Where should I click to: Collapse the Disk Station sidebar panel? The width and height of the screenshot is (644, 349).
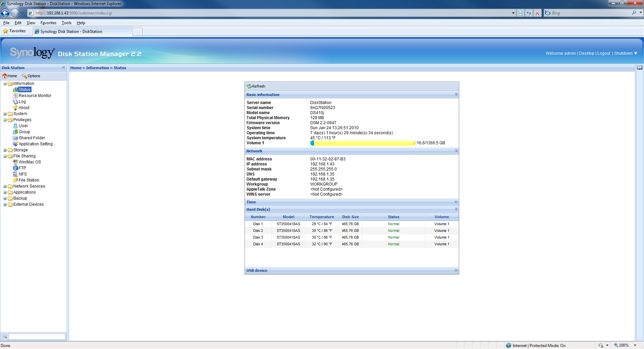point(63,67)
